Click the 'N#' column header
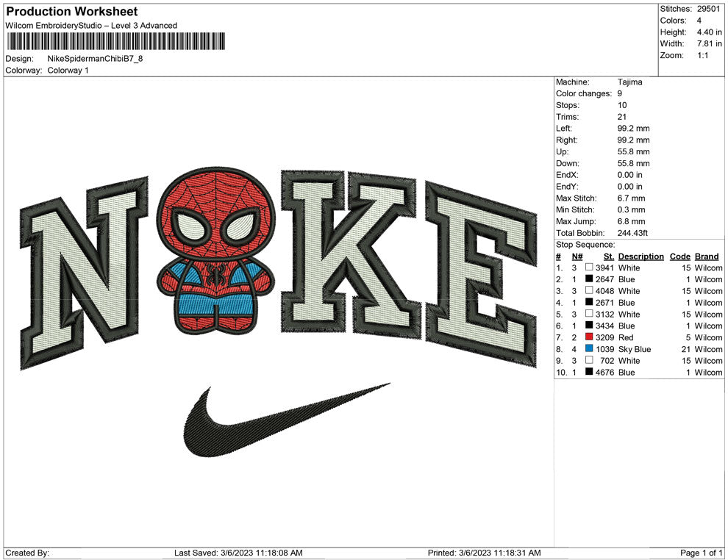Image resolution: width=728 pixels, height=560 pixels. pos(577,256)
